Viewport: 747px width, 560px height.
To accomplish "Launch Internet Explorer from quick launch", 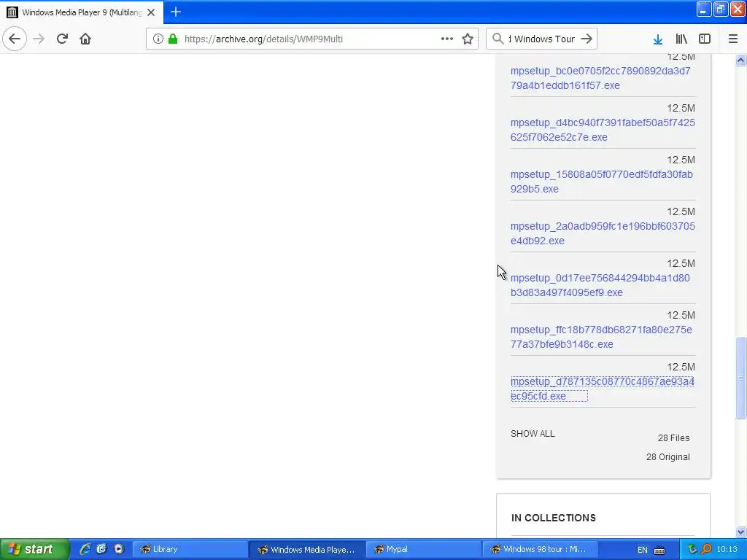I will click(85, 549).
